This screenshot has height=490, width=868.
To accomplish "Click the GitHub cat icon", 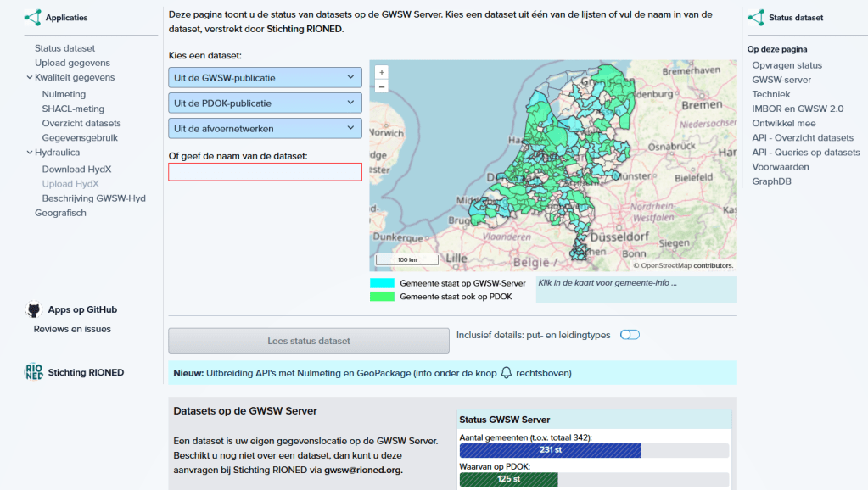I will pyautogui.click(x=34, y=310).
